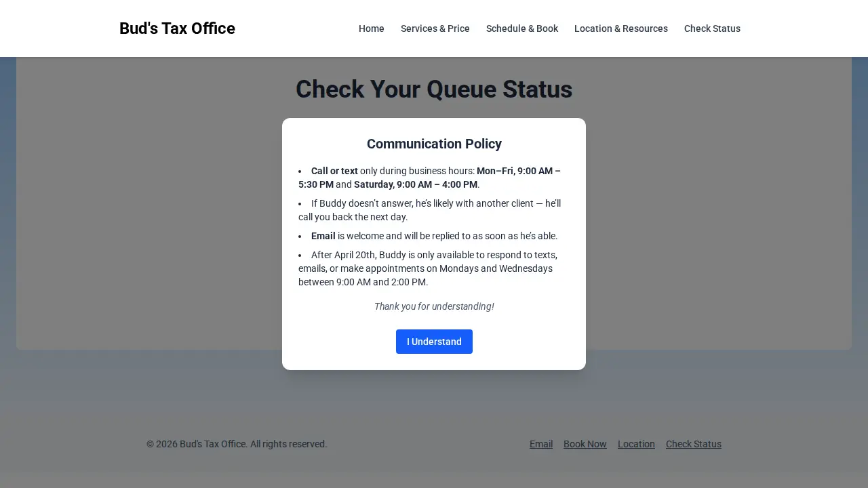Click the footer Book Now link
The height and width of the screenshot is (488, 868).
(585, 444)
